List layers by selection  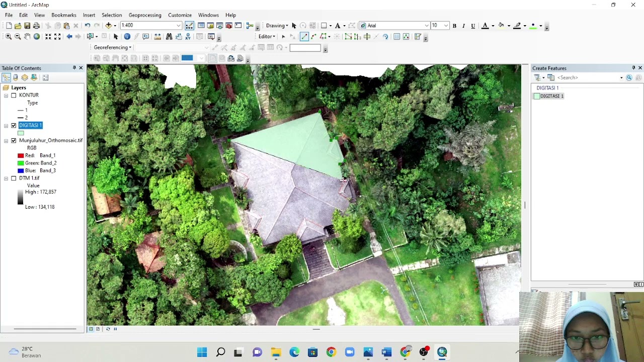point(34,77)
